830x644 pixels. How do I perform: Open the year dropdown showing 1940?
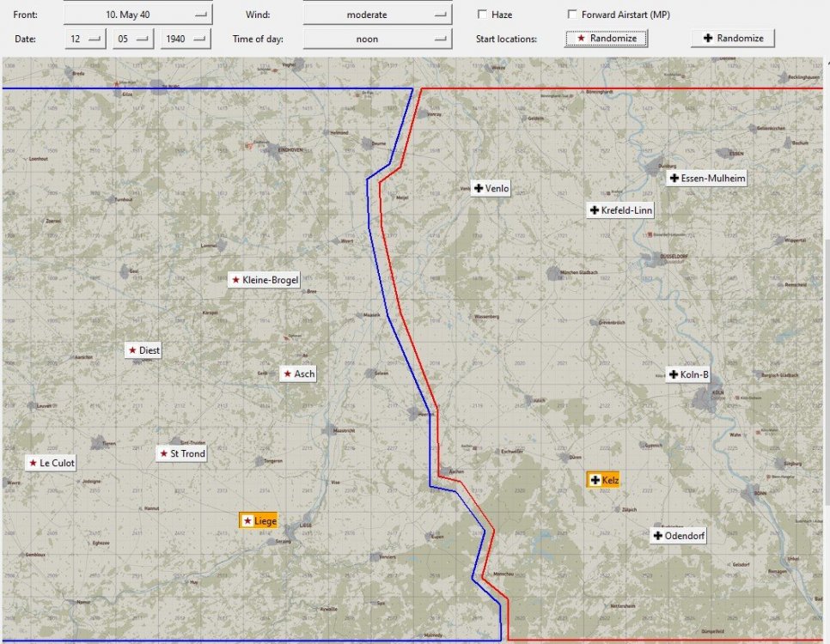pyautogui.click(x=186, y=39)
